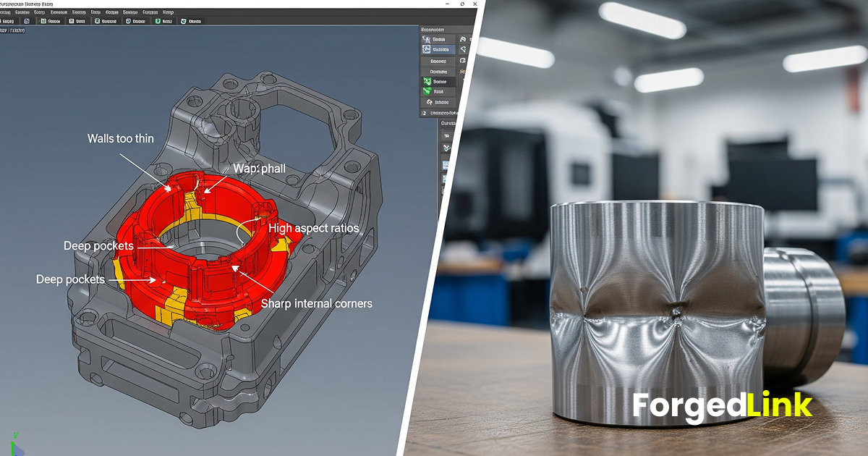Select the highlighted blue button in the right panel
This screenshot has height=456, width=868.
tap(438, 50)
